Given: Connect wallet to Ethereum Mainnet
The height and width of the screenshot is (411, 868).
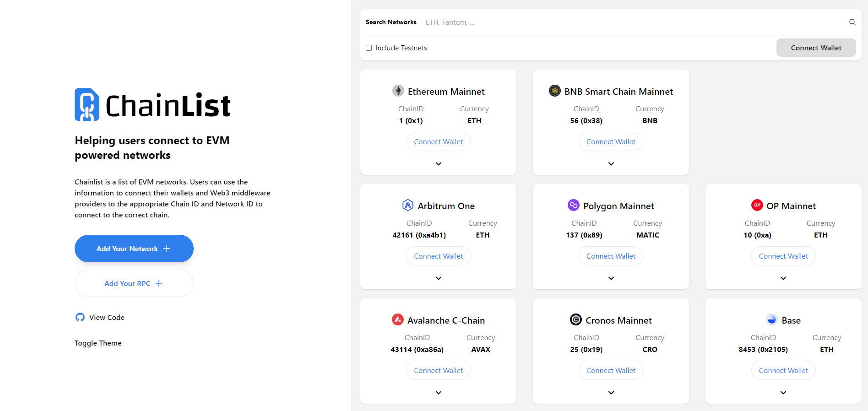Looking at the screenshot, I should point(439,142).
